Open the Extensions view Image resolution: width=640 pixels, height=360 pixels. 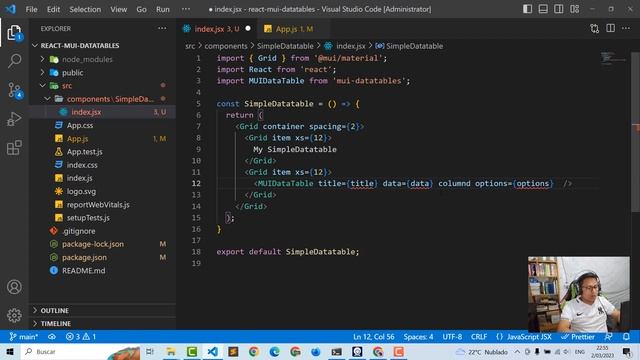[14, 148]
